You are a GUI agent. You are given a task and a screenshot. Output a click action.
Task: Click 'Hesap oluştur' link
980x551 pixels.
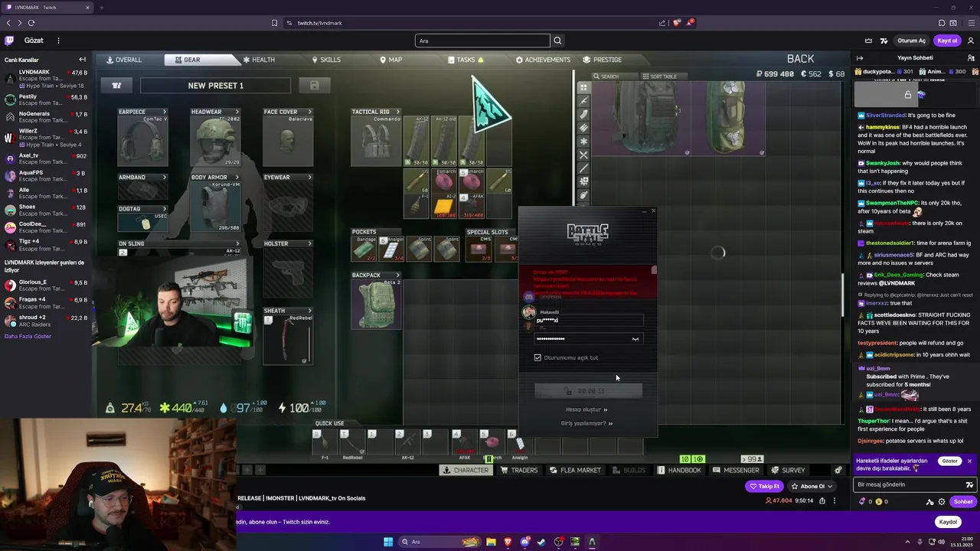click(x=586, y=409)
